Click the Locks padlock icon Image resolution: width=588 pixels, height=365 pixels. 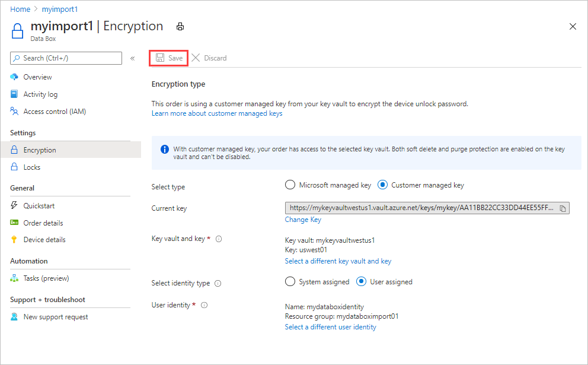point(14,167)
